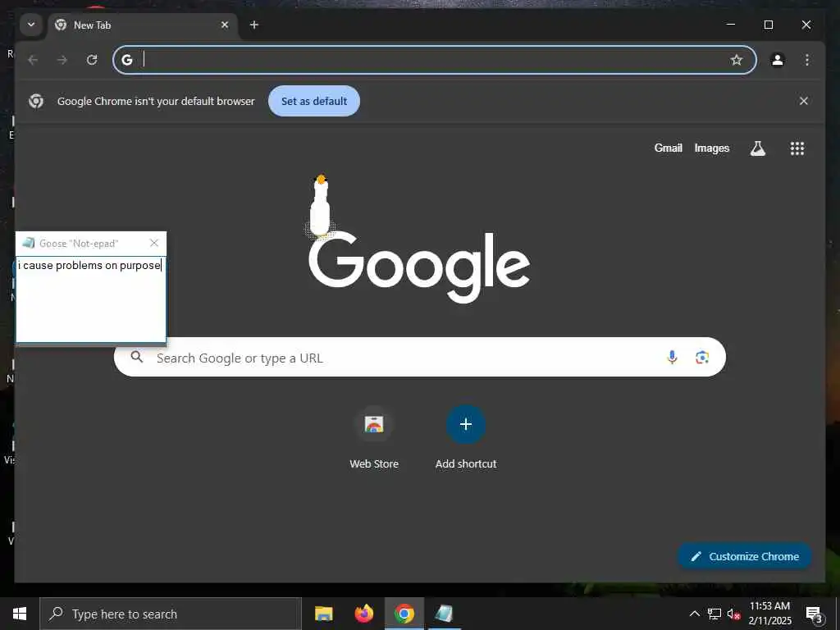The image size is (840, 630).
Task: Click the goose on the Google logo
Action: click(320, 206)
